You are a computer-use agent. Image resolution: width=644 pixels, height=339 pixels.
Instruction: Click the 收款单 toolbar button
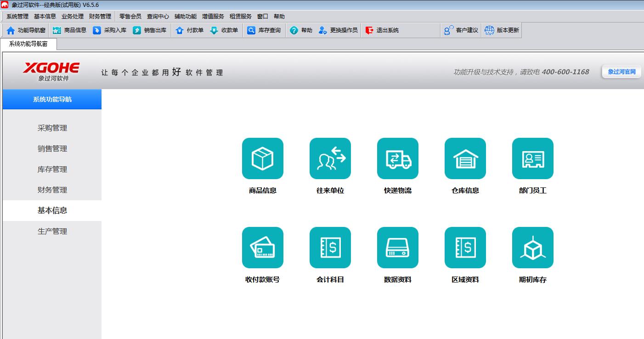tap(224, 30)
